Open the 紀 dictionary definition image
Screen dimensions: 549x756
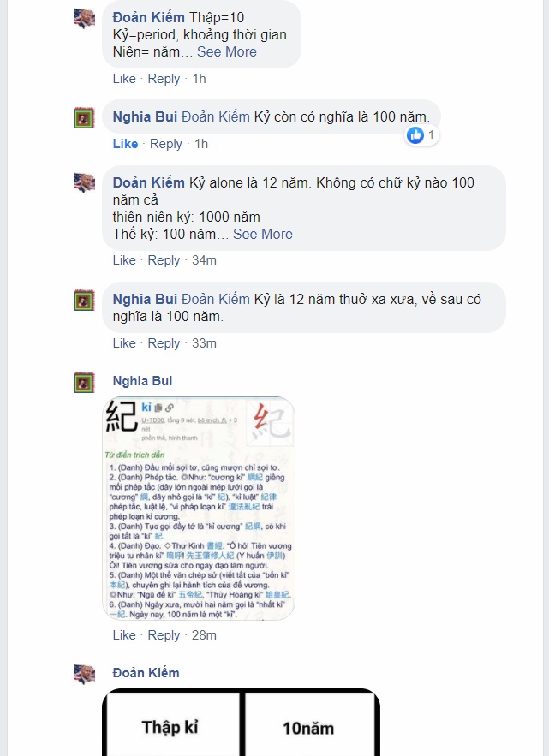[x=199, y=509]
